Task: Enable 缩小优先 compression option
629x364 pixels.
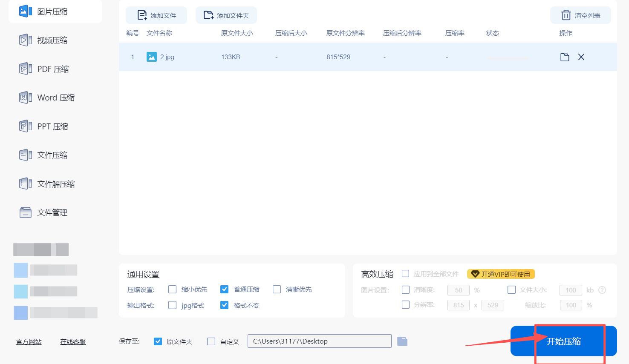Action: click(x=173, y=289)
